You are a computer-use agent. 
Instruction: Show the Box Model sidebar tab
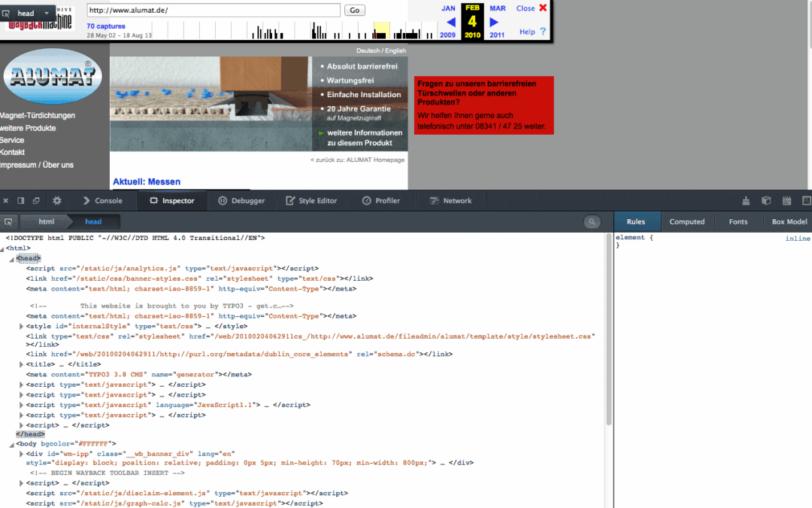789,222
